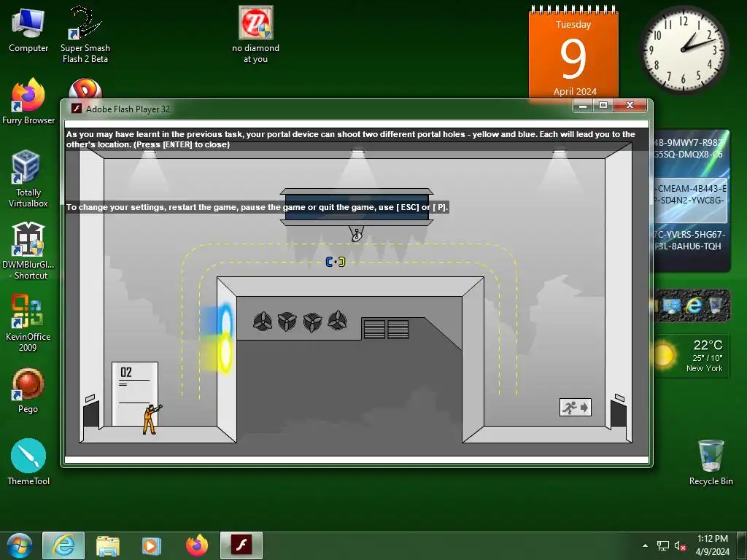Screen dimensions: 747x560
Task: Open the Recycle Bin
Action: 711,462
